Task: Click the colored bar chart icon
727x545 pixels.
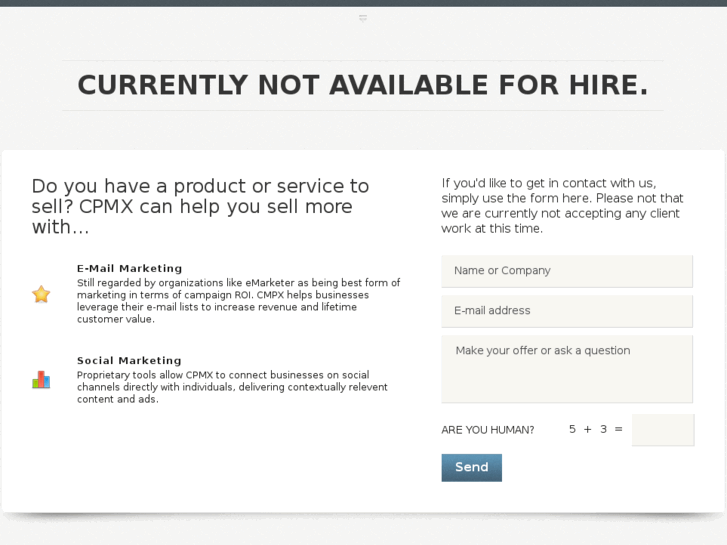Action: click(x=41, y=380)
